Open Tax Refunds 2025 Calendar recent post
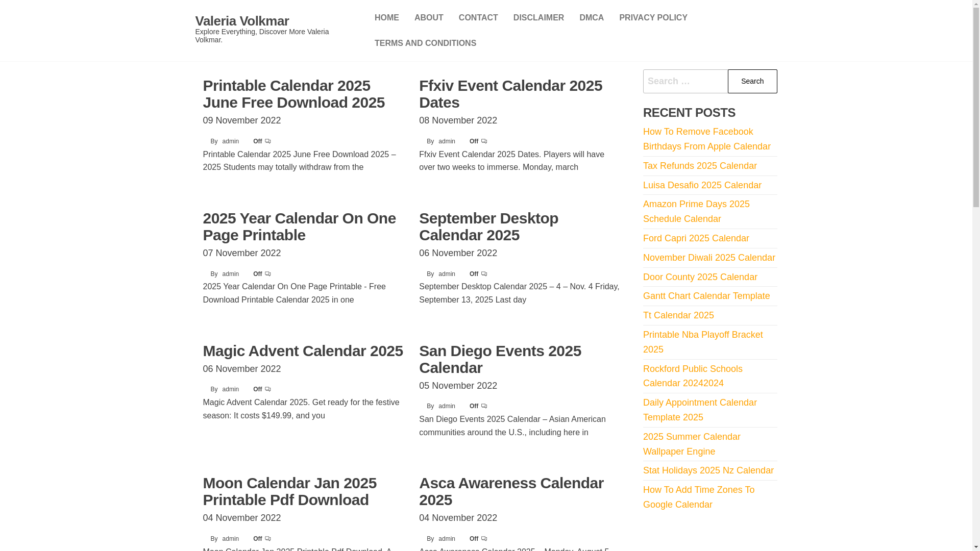The height and width of the screenshot is (551, 980). (700, 166)
